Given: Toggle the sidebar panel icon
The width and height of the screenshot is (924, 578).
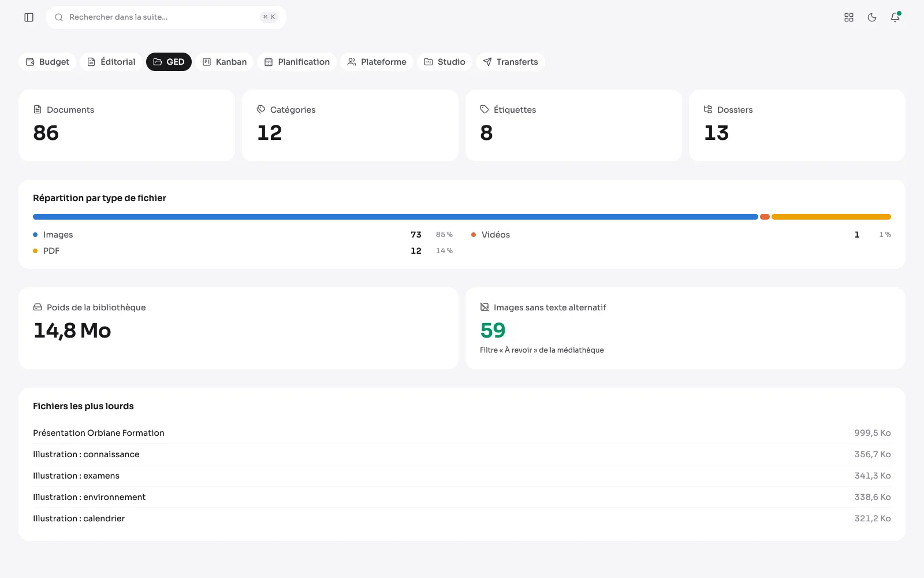Looking at the screenshot, I should pyautogui.click(x=29, y=17).
